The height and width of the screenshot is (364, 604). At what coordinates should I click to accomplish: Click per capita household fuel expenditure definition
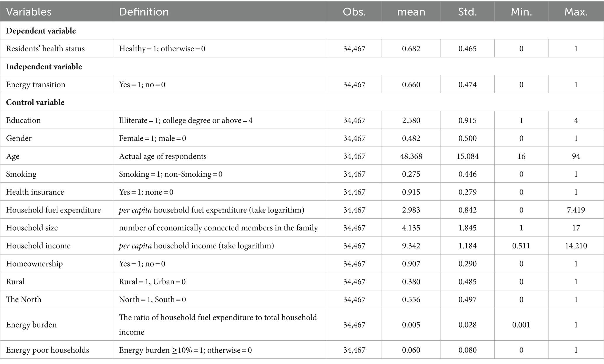tap(212, 210)
